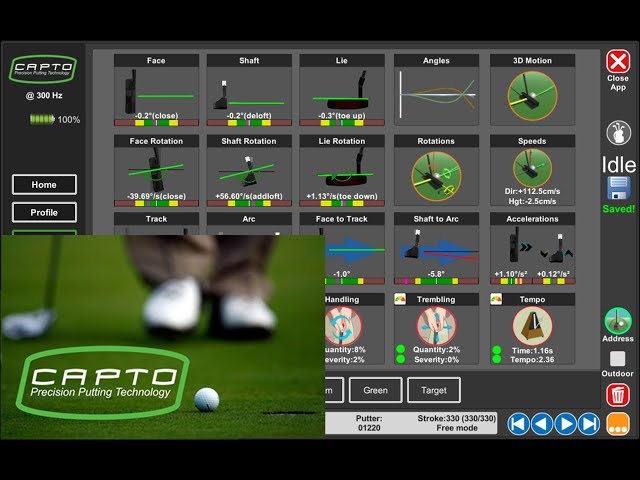Open the golf bag putter icon
Viewport: 640px width, 480px height.
point(618,133)
